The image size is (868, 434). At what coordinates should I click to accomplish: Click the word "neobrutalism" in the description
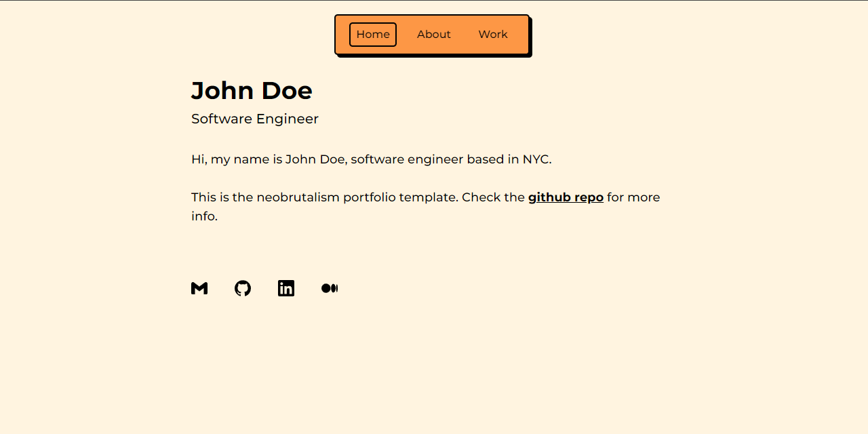point(298,197)
